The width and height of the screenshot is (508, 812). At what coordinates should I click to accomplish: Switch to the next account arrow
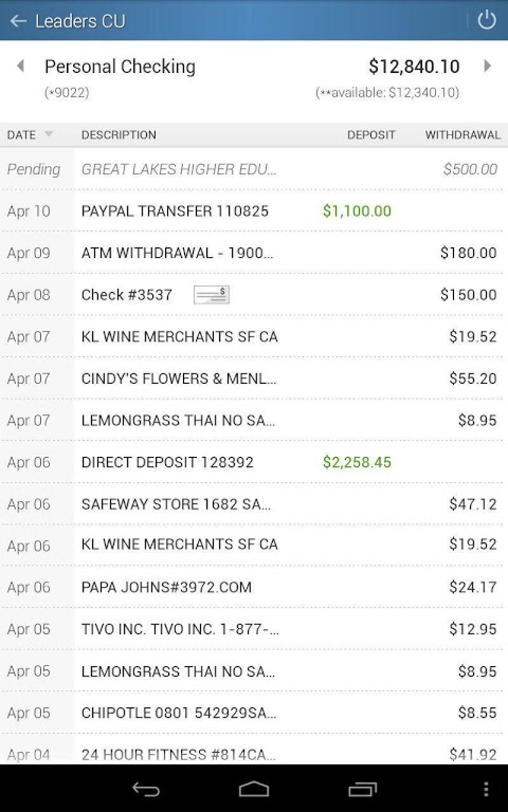click(x=487, y=66)
